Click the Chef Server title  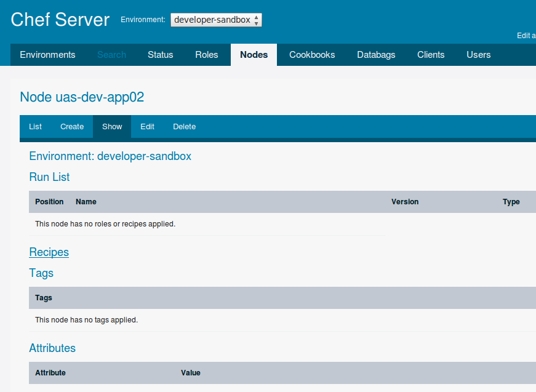(60, 20)
